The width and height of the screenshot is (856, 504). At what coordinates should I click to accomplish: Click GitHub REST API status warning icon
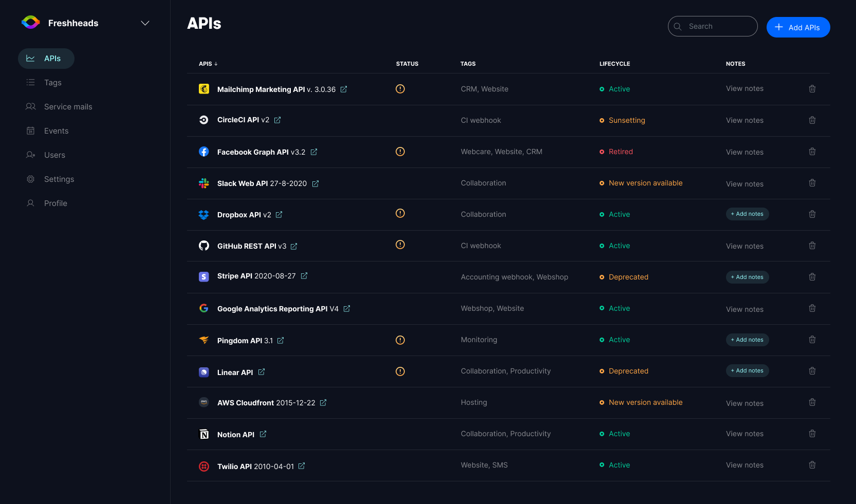400,245
